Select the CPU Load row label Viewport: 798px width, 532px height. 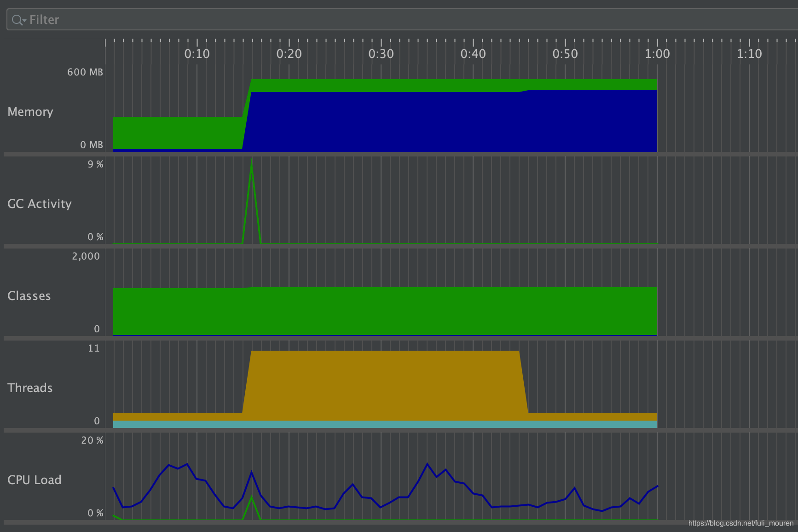coord(35,480)
